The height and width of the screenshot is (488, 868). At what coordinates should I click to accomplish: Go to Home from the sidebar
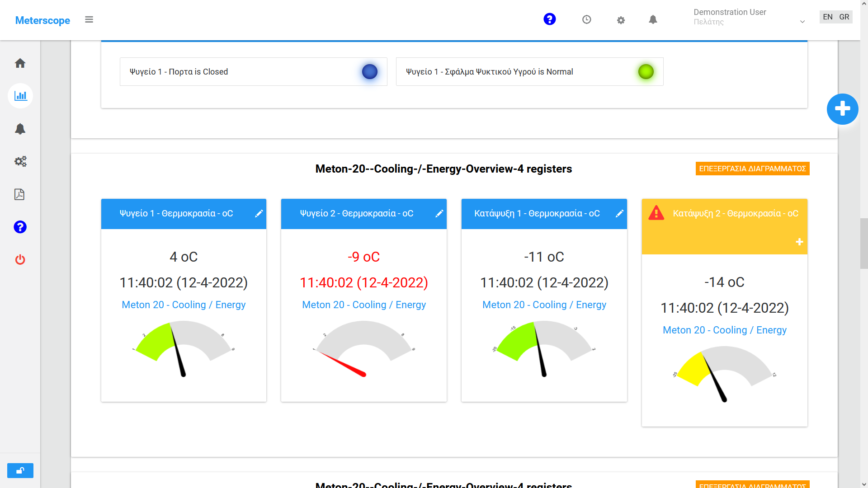20,63
